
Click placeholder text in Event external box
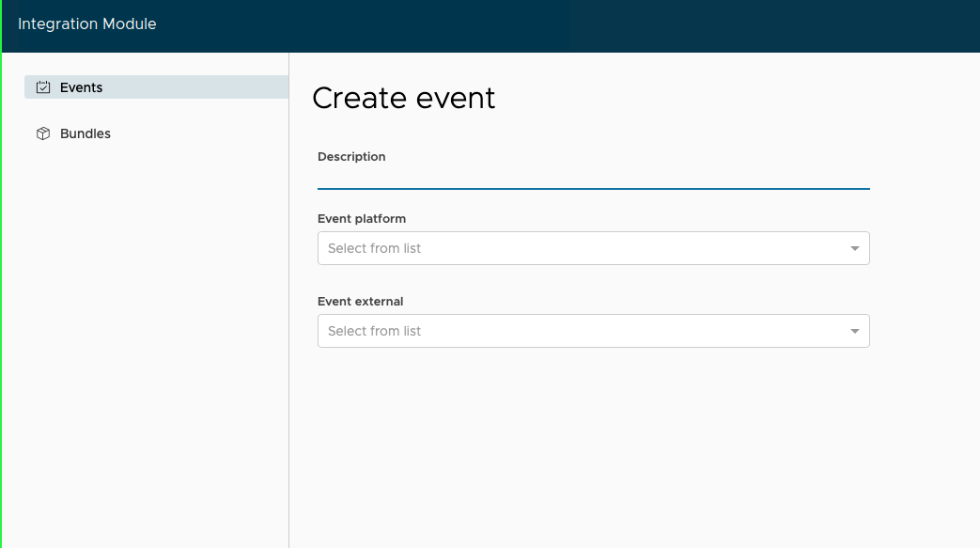374,331
